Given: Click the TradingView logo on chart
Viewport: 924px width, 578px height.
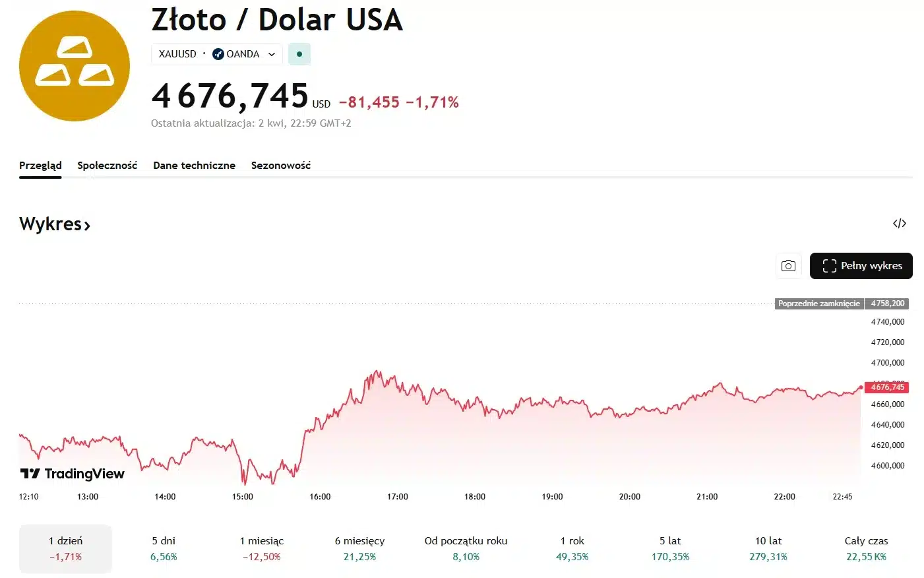Looking at the screenshot, I should tap(73, 474).
